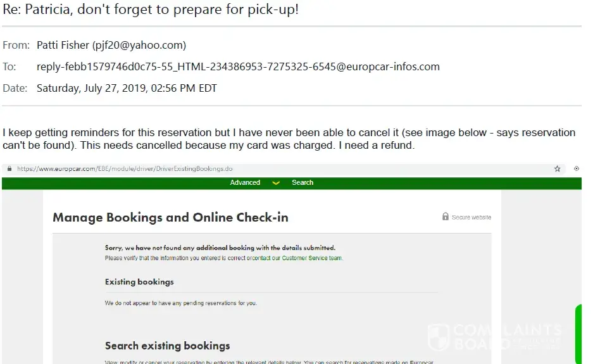
Task: Select Search in the green bar
Action: tap(303, 183)
